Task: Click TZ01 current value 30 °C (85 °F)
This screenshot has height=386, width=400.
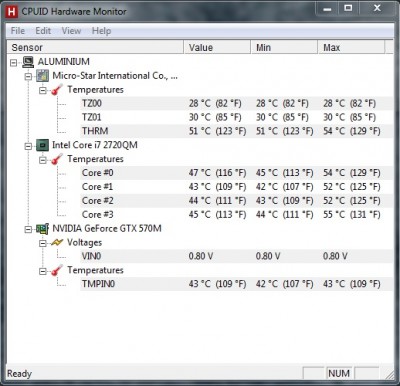Action: [215, 117]
